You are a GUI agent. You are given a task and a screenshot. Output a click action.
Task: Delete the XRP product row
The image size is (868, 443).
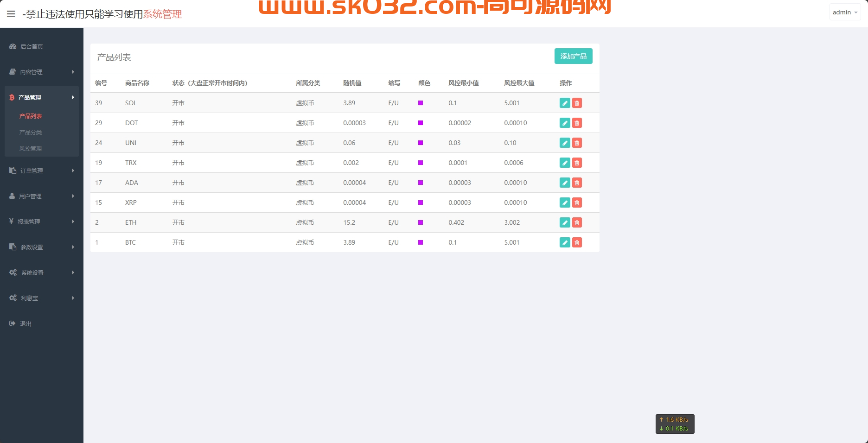(577, 203)
